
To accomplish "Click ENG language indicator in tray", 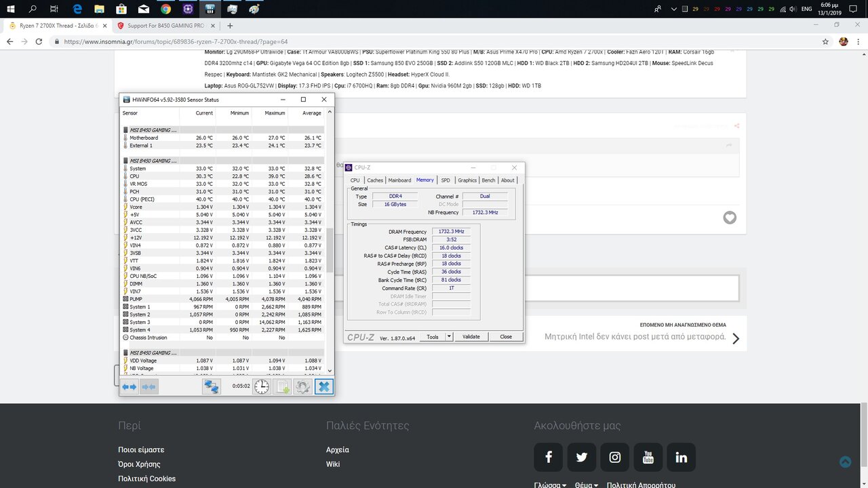I will click(x=806, y=9).
